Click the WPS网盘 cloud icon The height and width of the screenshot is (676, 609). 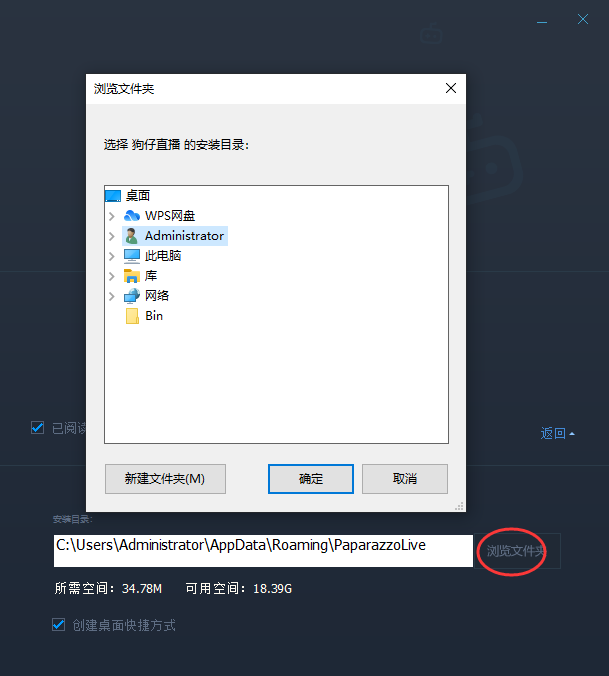point(132,216)
